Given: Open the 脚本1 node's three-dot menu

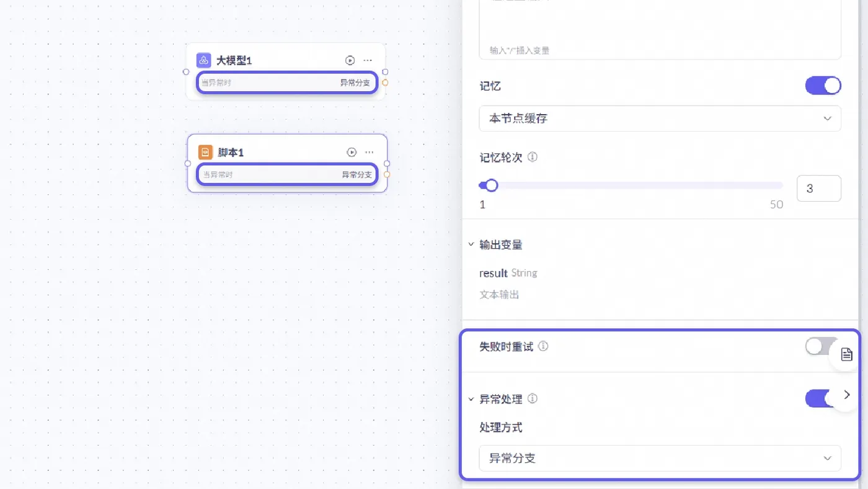Looking at the screenshot, I should 370,152.
